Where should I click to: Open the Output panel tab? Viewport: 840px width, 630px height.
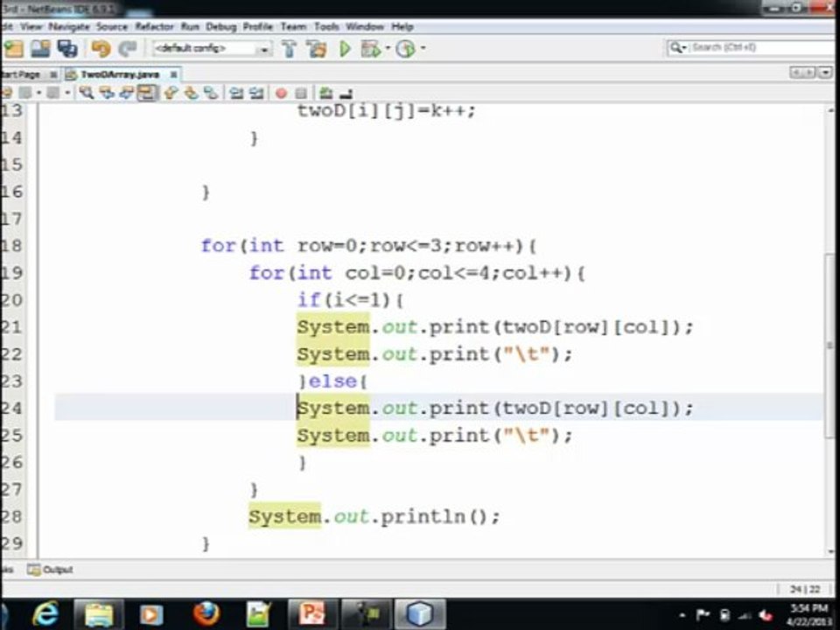51,570
